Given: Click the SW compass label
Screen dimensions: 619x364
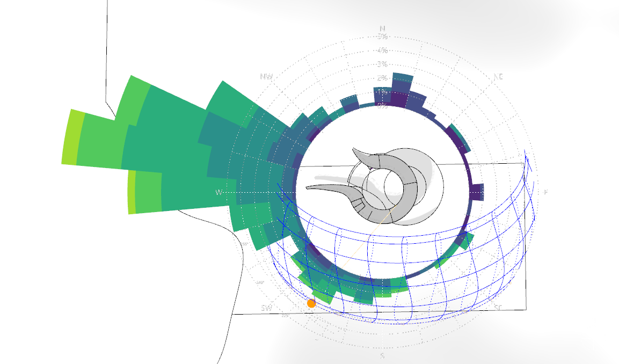Looking at the screenshot, I should pos(266,308).
